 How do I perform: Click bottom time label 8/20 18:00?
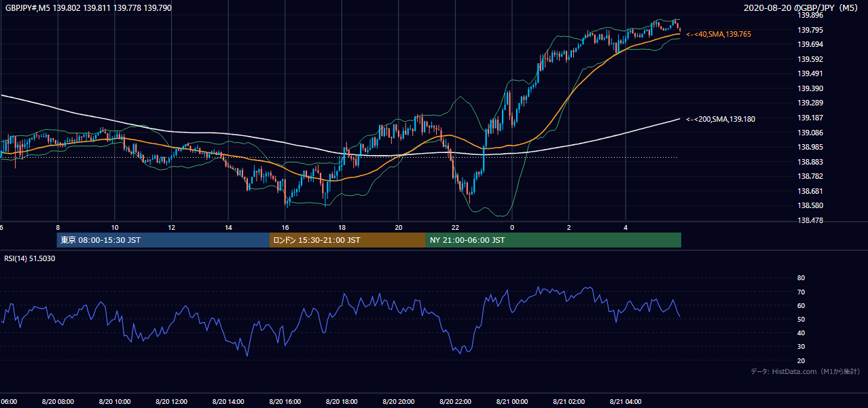(342, 402)
